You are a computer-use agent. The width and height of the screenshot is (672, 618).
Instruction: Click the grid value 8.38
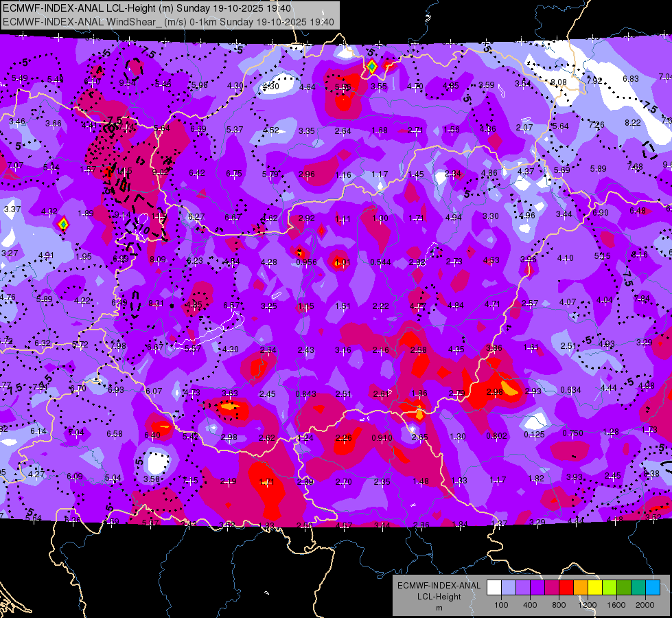[x=651, y=474]
